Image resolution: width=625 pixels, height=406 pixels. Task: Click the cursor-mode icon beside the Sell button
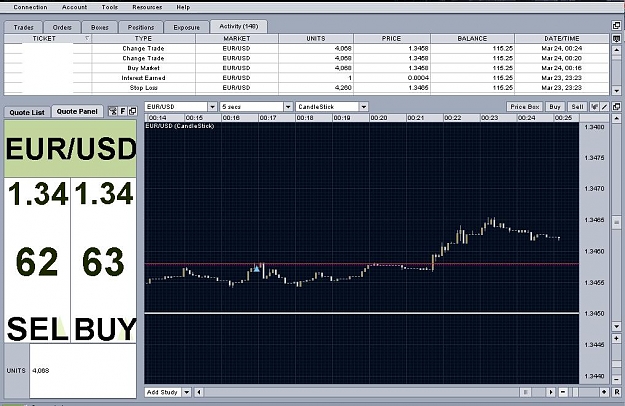[594, 107]
